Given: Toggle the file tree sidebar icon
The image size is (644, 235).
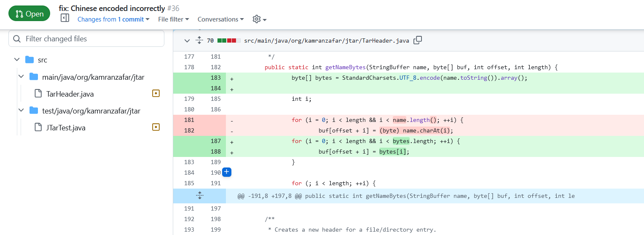Looking at the screenshot, I should pyautogui.click(x=65, y=18).
